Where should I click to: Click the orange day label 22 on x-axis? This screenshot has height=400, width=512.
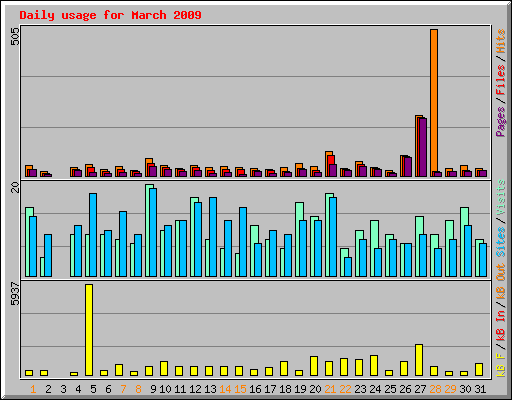(345, 389)
